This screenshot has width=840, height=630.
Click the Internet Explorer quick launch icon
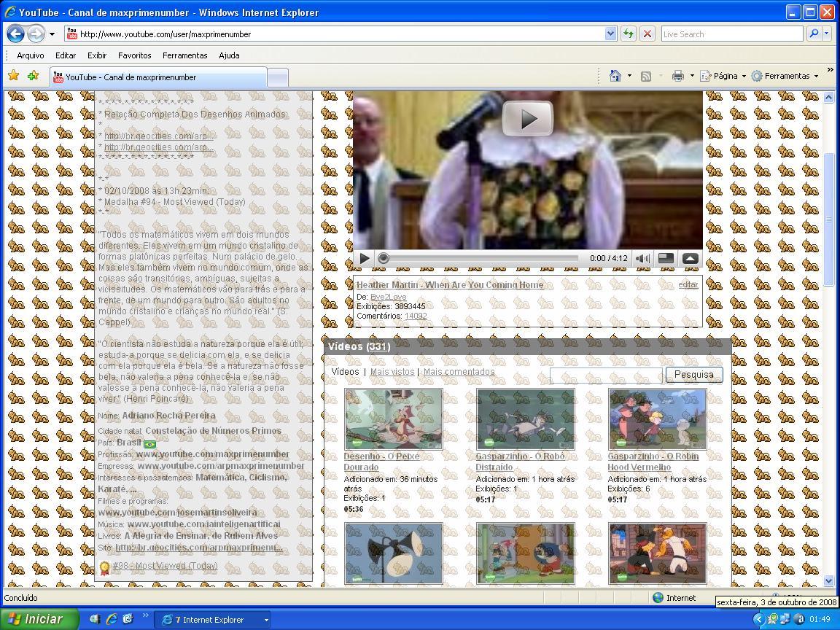pos(112,619)
